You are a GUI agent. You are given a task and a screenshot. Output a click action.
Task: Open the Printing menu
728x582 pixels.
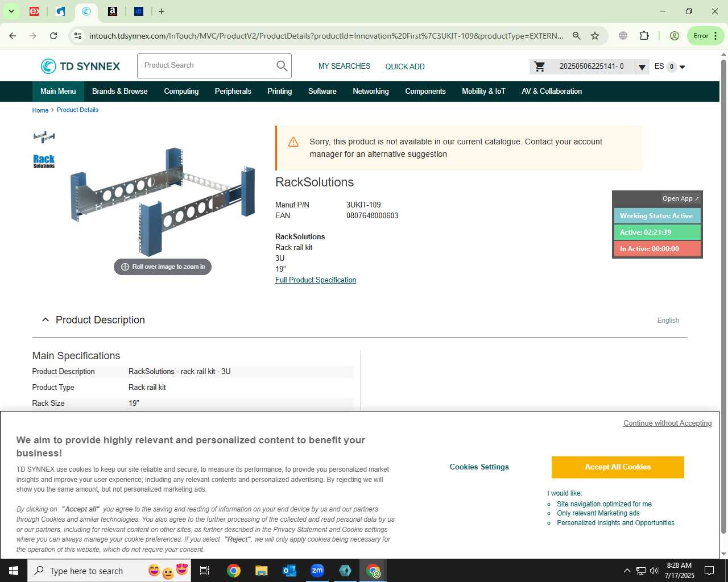pyautogui.click(x=279, y=91)
